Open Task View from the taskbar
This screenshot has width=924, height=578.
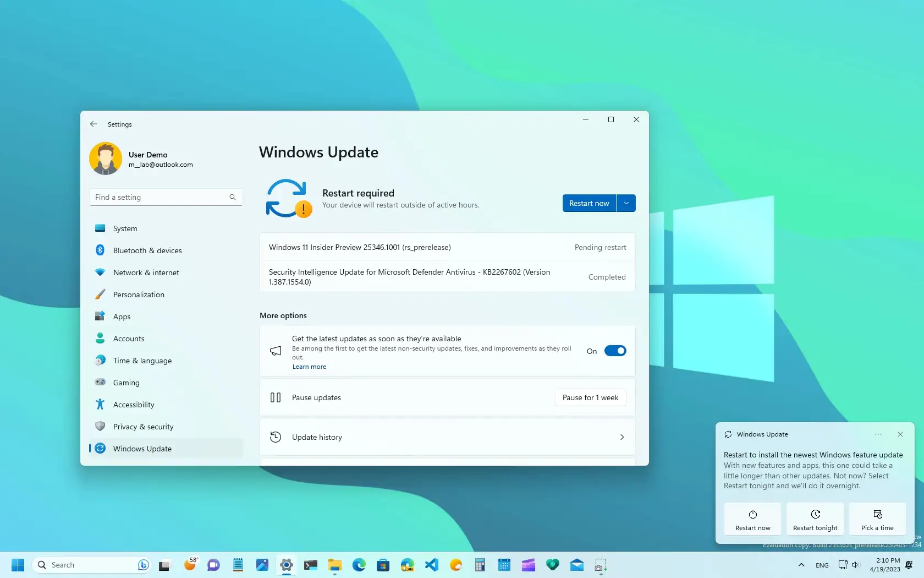[x=165, y=565]
